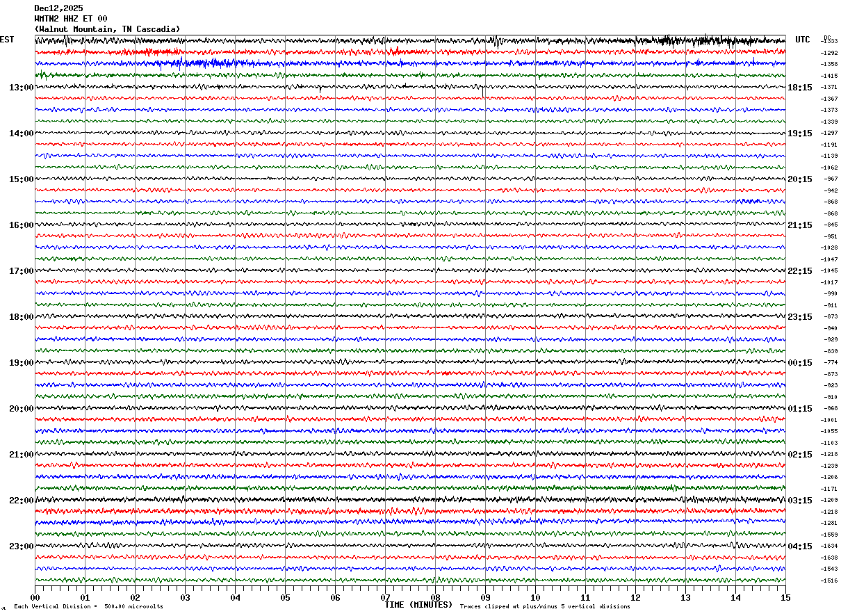Click the DC offset value -1292

coord(829,53)
